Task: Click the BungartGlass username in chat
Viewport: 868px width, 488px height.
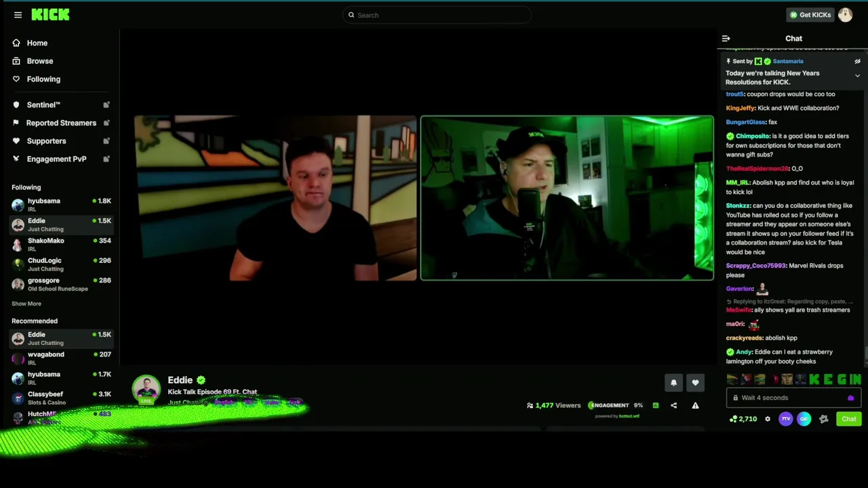Action: [746, 122]
